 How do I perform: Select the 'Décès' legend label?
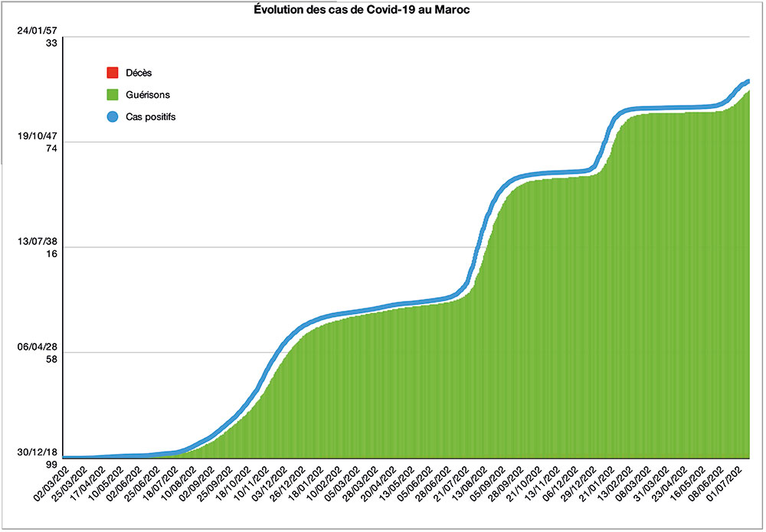(139, 73)
